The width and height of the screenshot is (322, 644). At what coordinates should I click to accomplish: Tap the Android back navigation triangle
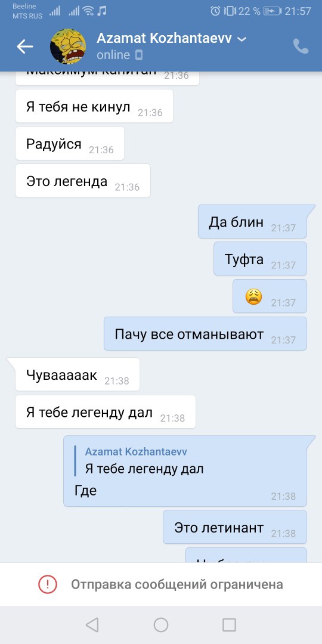coord(92,625)
